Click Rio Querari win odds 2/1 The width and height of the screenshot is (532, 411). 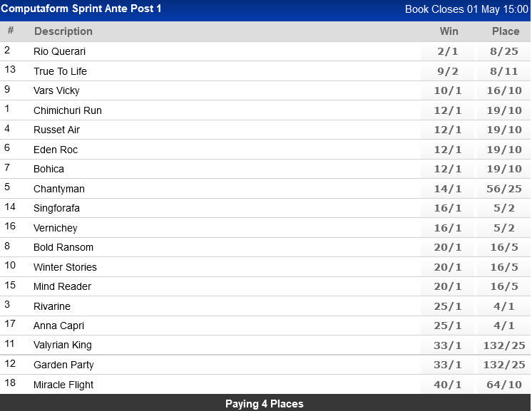[449, 51]
